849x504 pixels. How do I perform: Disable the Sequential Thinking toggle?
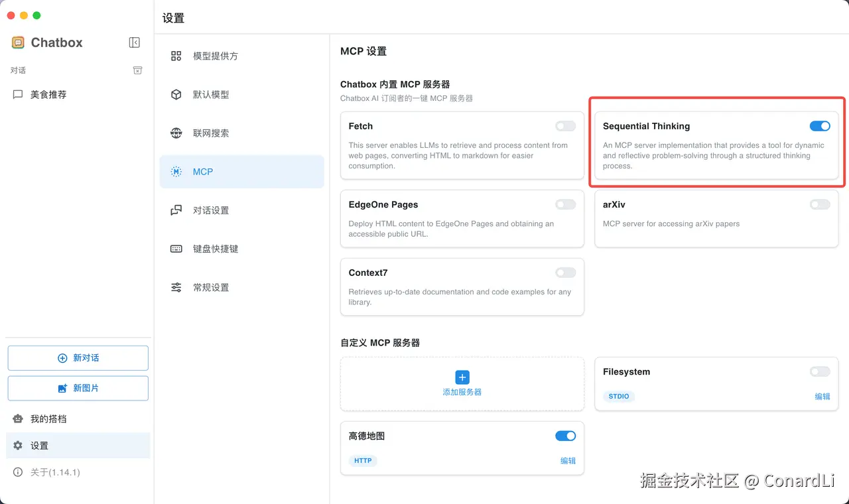(x=820, y=126)
